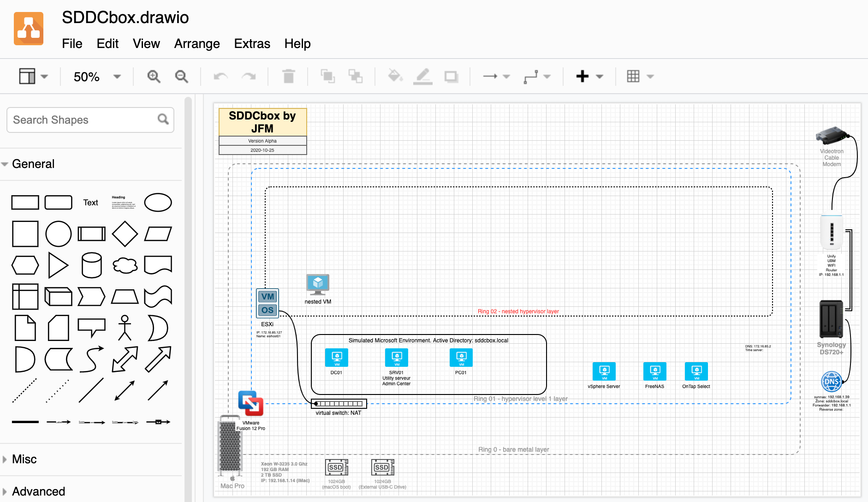Open the Table grid dropdown
The image size is (868, 502).
pyautogui.click(x=640, y=76)
